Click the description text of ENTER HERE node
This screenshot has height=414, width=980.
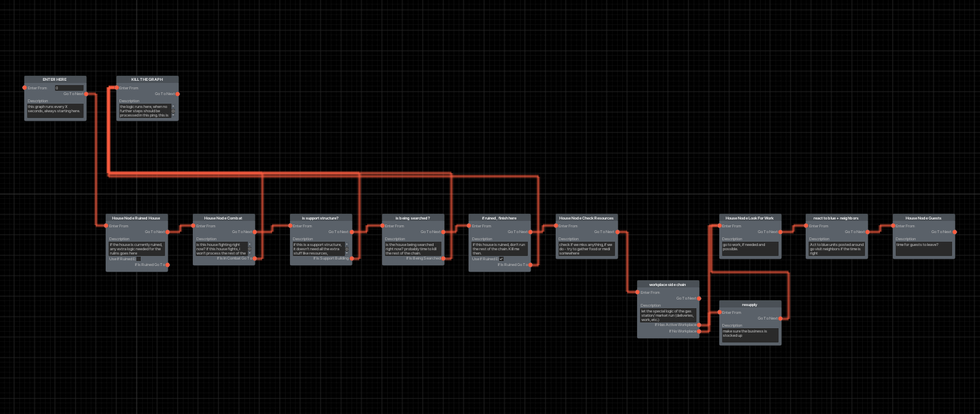click(55, 109)
